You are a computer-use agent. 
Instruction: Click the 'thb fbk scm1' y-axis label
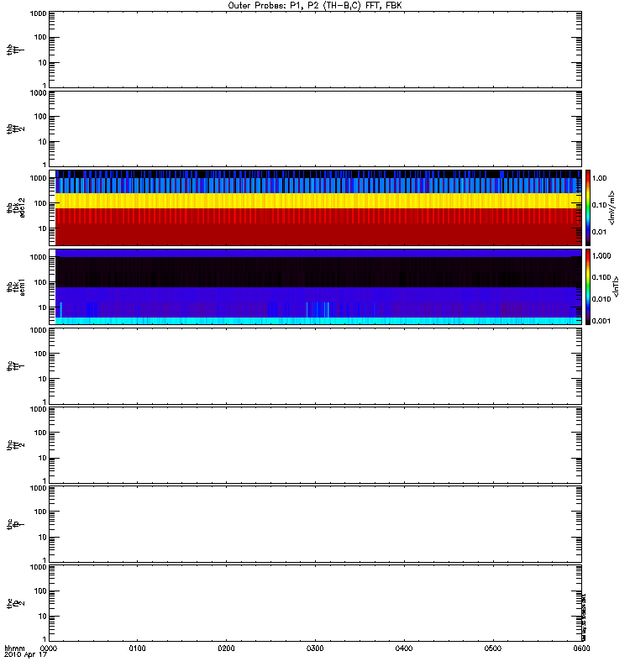(x=16, y=286)
